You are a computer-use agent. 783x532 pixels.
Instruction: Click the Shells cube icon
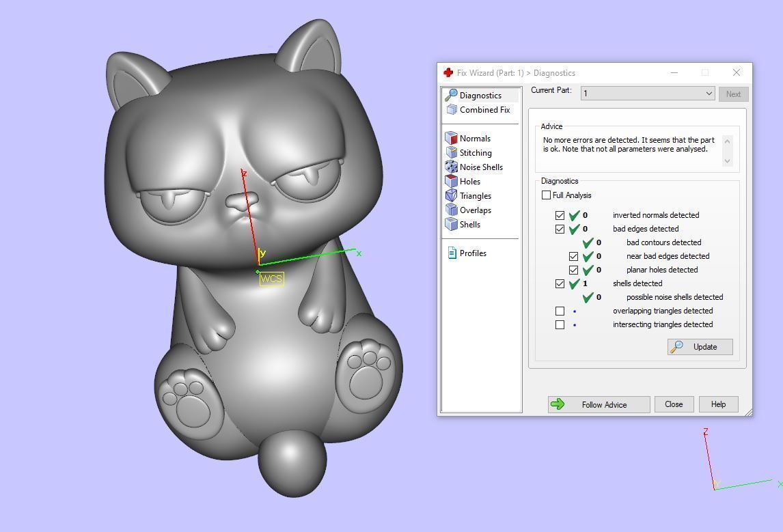452,224
